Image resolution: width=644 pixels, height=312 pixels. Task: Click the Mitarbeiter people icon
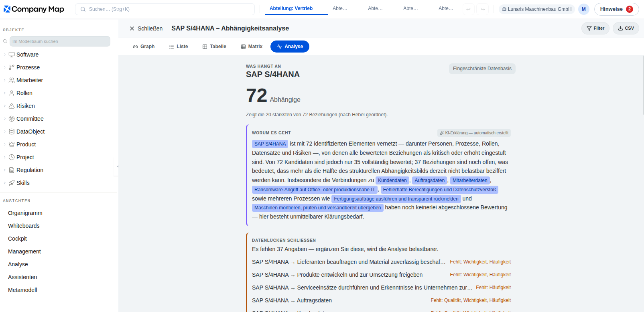12,80
